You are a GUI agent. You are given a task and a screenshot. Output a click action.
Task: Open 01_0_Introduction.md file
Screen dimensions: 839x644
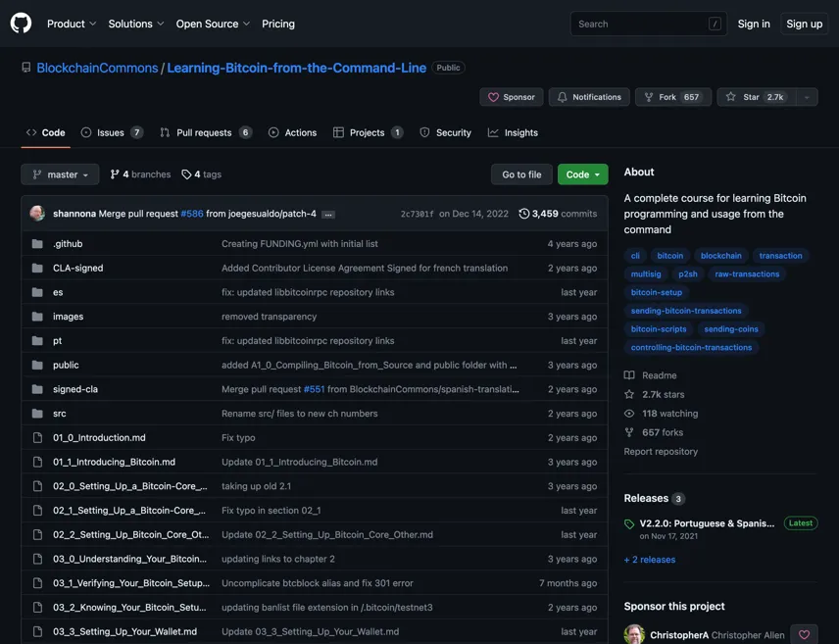point(99,437)
